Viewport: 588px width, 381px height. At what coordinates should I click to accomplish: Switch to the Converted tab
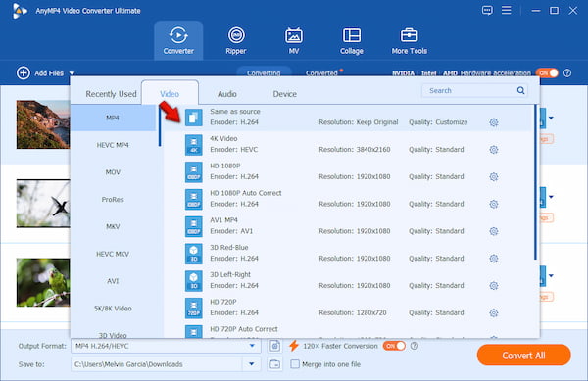tap(322, 73)
